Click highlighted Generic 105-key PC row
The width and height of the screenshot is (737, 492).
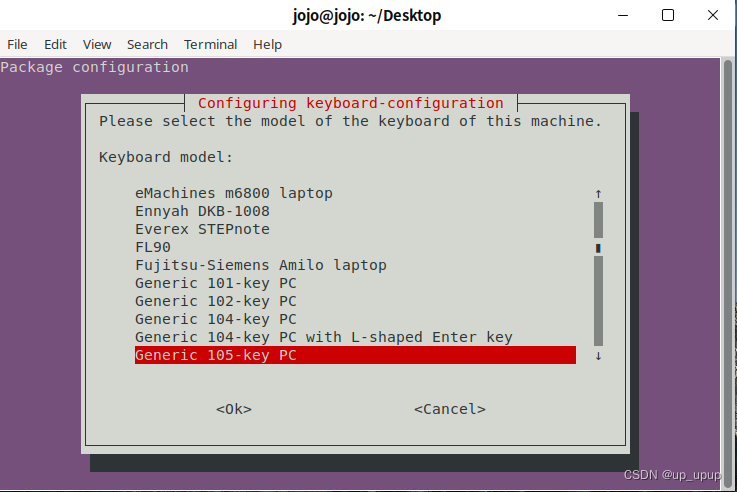pyautogui.click(x=355, y=355)
